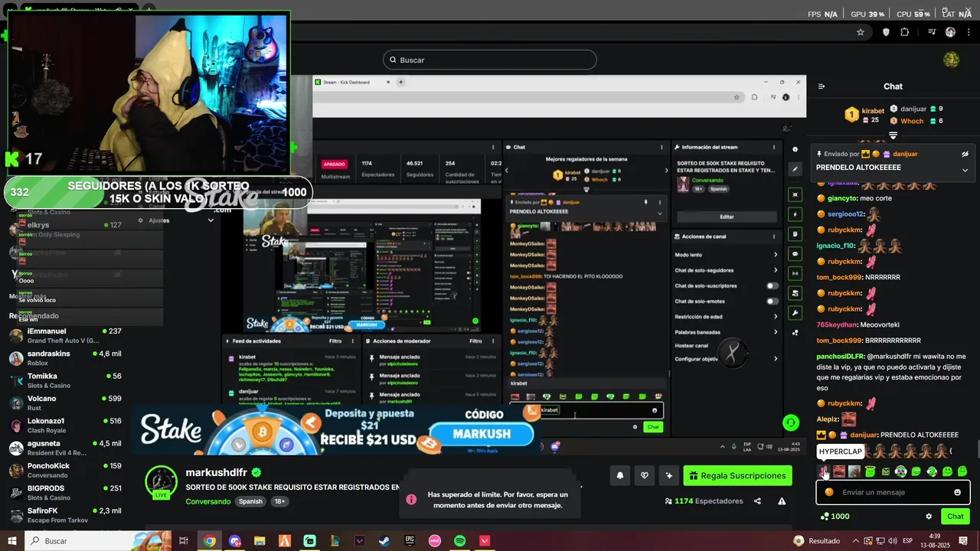Screen dimensions: 980x551
Task: Click the markushdlfr streamer name
Action: click(216, 473)
